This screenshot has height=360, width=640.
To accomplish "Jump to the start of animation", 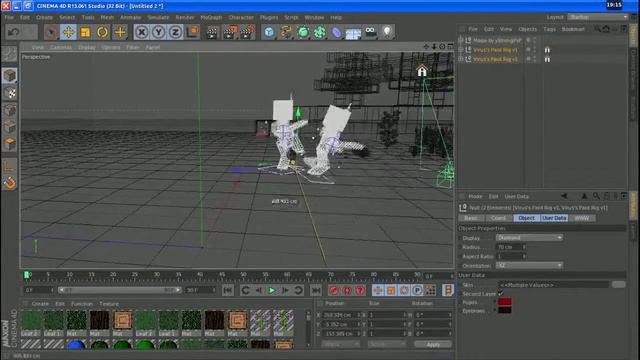I will 228,290.
